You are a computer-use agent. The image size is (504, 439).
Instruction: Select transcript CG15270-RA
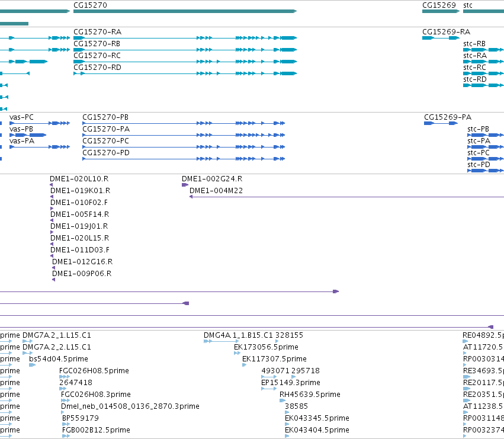[185, 38]
